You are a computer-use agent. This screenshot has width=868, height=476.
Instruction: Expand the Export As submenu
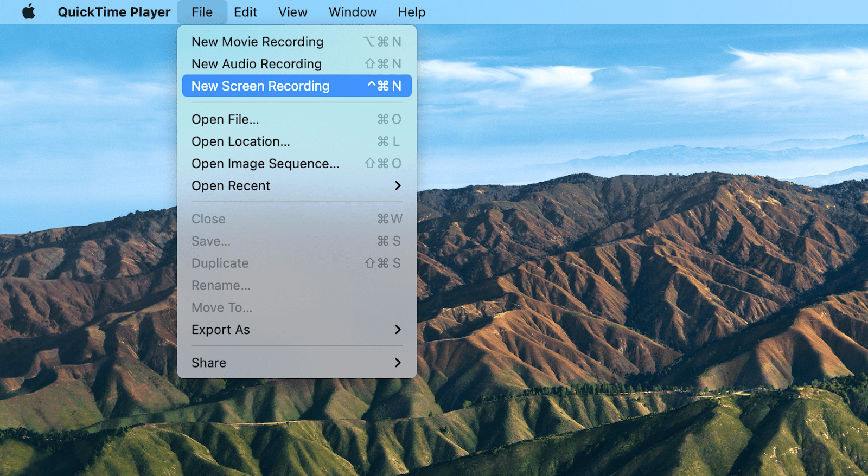pyautogui.click(x=297, y=330)
